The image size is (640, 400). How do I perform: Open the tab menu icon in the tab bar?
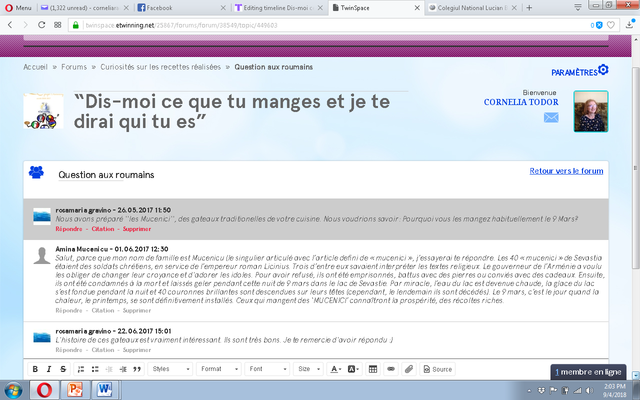(x=578, y=8)
